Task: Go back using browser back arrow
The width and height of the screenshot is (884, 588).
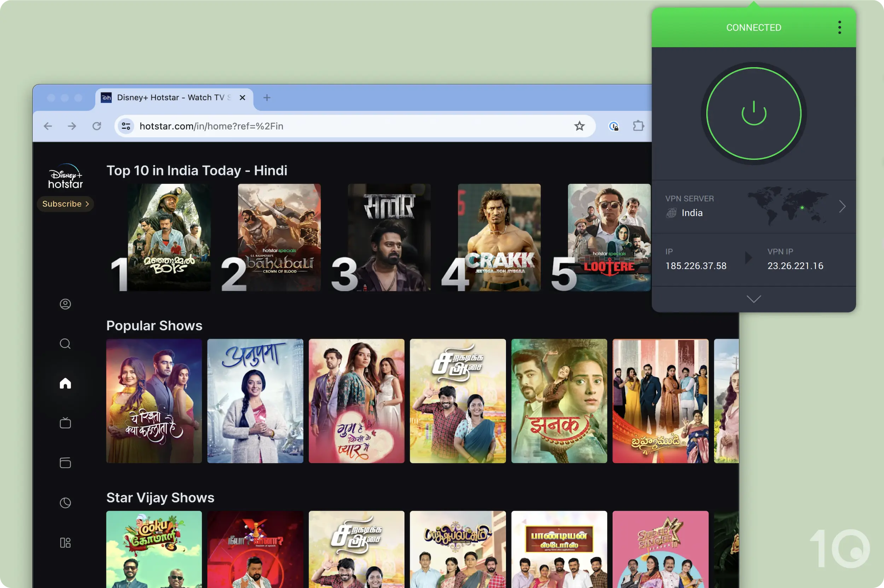Action: point(48,126)
